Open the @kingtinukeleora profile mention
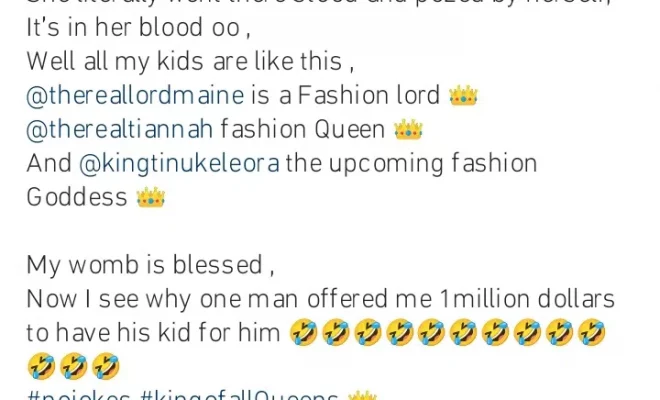Image resolution: width=660 pixels, height=400 pixels. pyautogui.click(x=179, y=164)
